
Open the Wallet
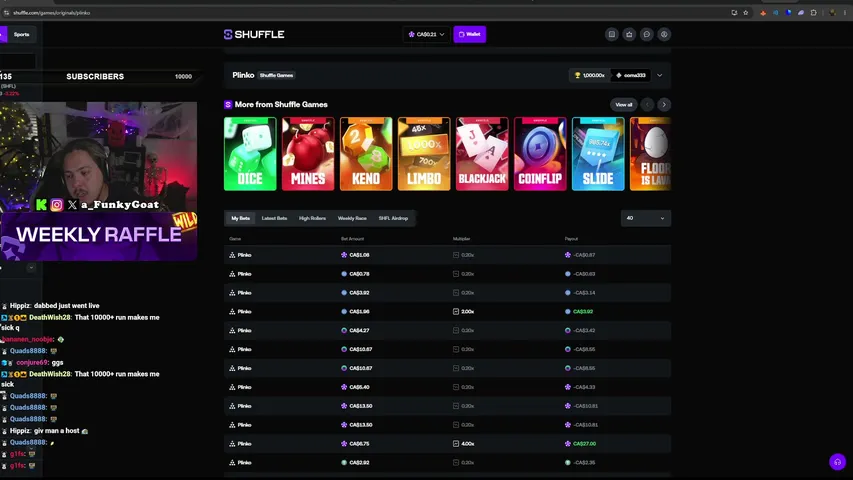[469, 34]
